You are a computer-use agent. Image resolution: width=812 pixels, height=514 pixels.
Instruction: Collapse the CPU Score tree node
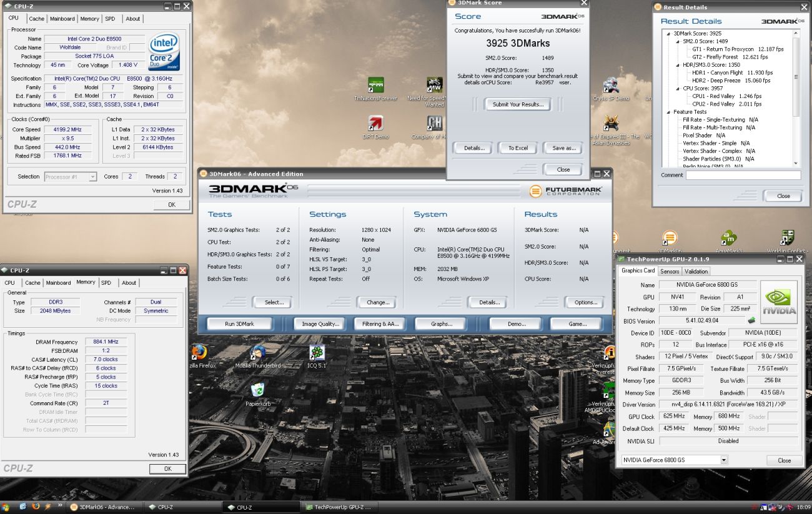[678, 89]
